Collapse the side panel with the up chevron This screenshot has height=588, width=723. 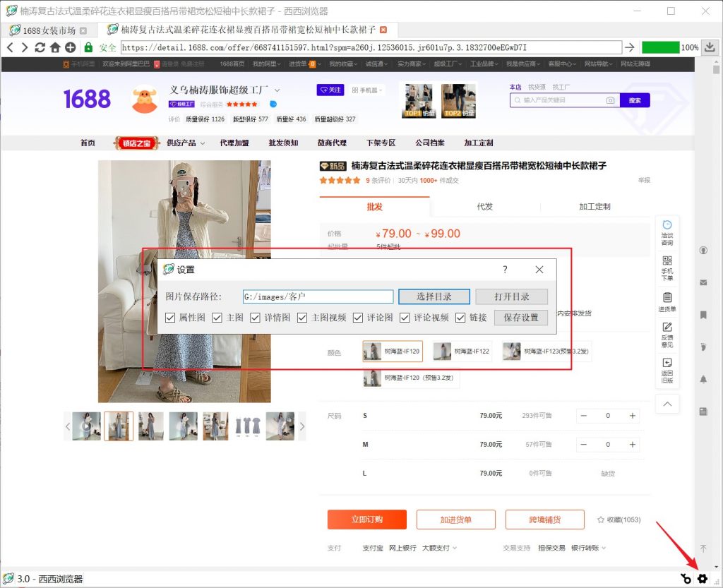(x=667, y=404)
